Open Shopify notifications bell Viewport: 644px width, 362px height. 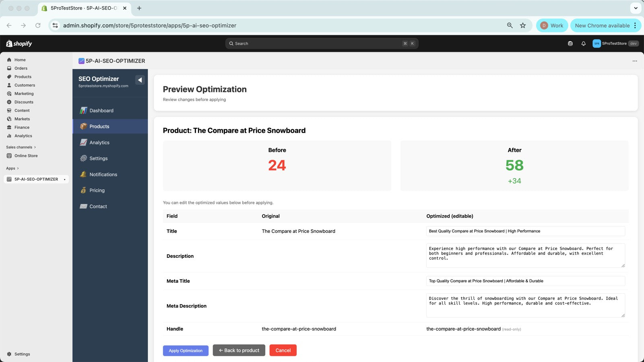[583, 43]
